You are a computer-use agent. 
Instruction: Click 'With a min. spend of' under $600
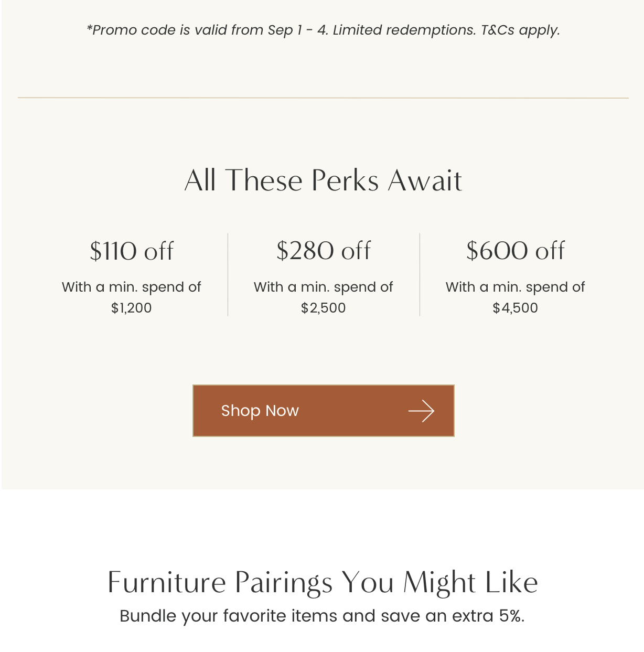click(516, 287)
